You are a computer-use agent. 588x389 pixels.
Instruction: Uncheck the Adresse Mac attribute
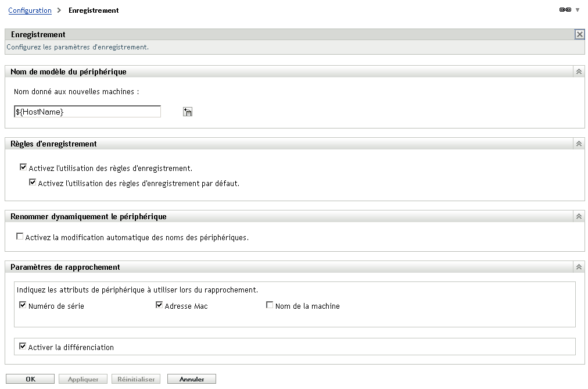click(159, 304)
